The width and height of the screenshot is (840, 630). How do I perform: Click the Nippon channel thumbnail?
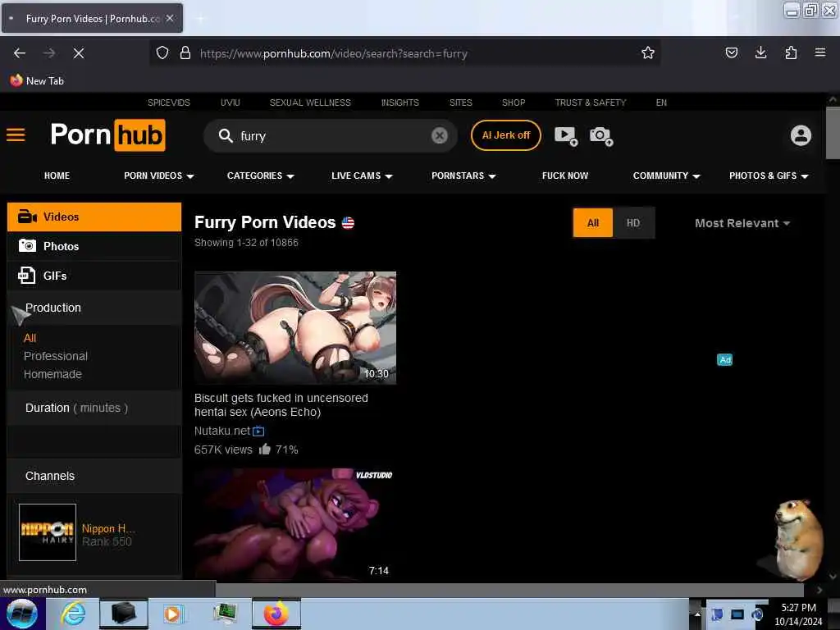47,532
